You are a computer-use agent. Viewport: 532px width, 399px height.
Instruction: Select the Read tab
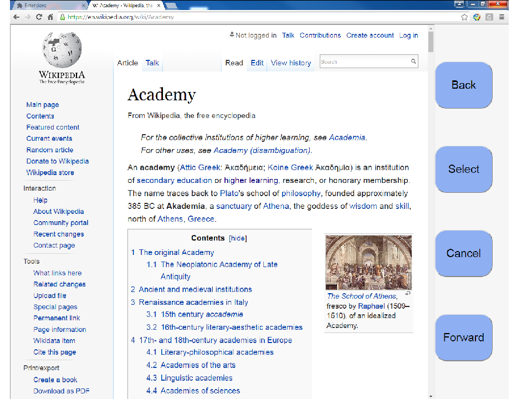[x=234, y=63]
